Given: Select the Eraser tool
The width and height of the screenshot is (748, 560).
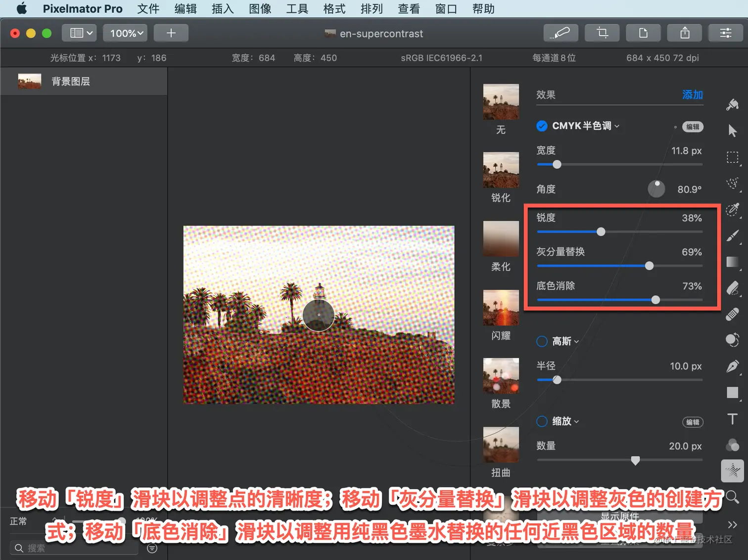Looking at the screenshot, I should [x=733, y=288].
